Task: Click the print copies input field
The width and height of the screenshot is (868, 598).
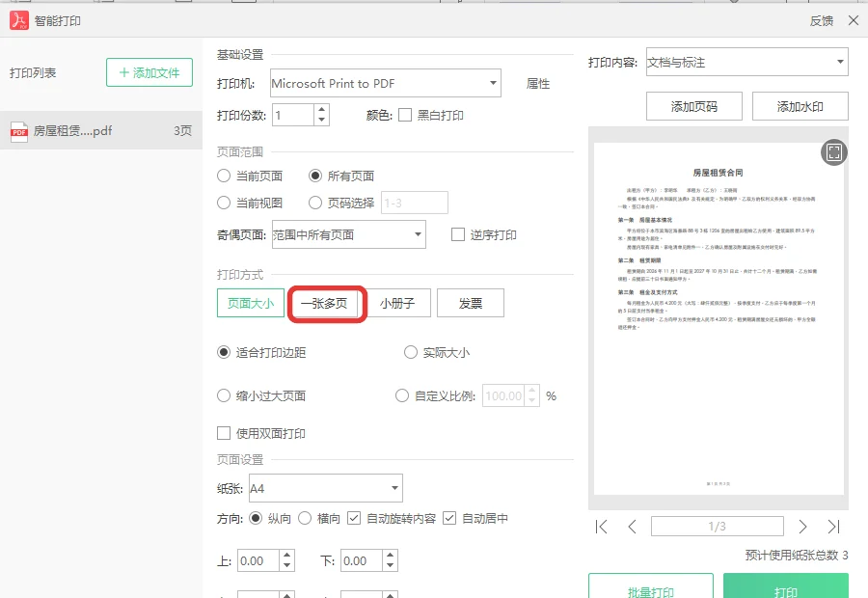Action: [293, 115]
